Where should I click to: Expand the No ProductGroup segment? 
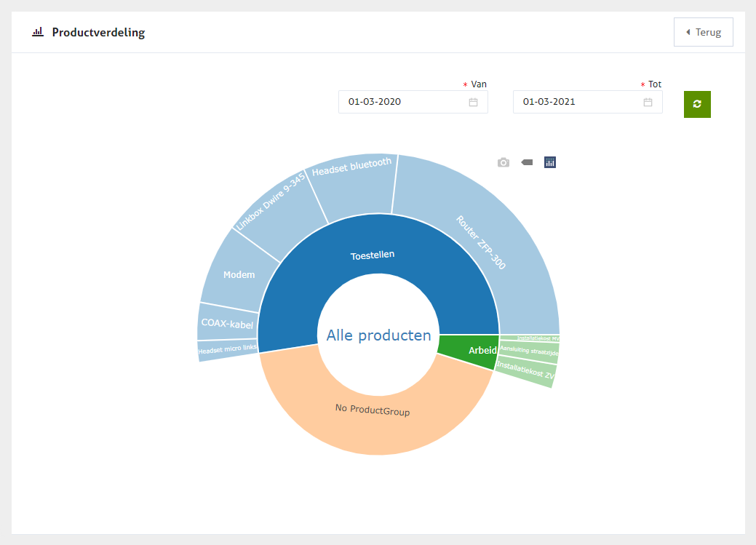[373, 410]
